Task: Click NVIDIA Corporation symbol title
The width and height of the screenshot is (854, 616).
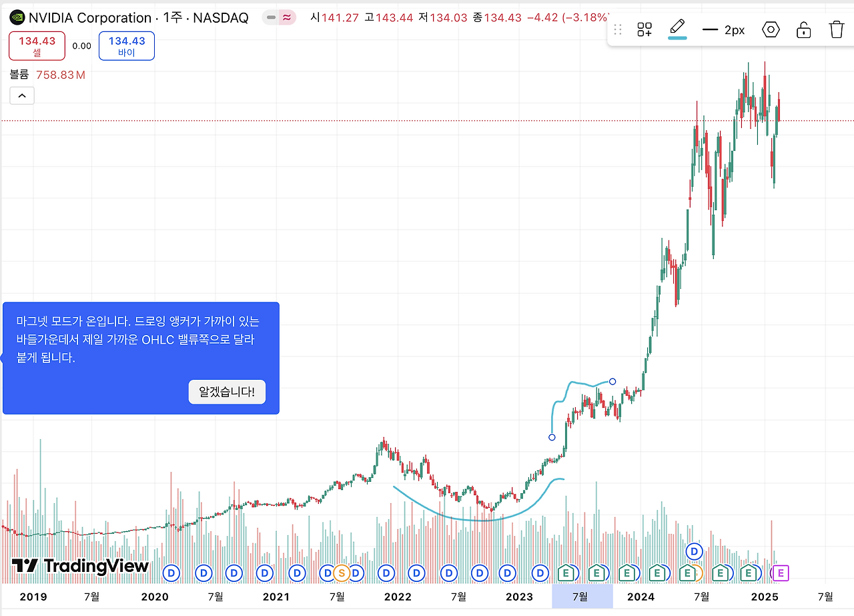Action: point(87,17)
